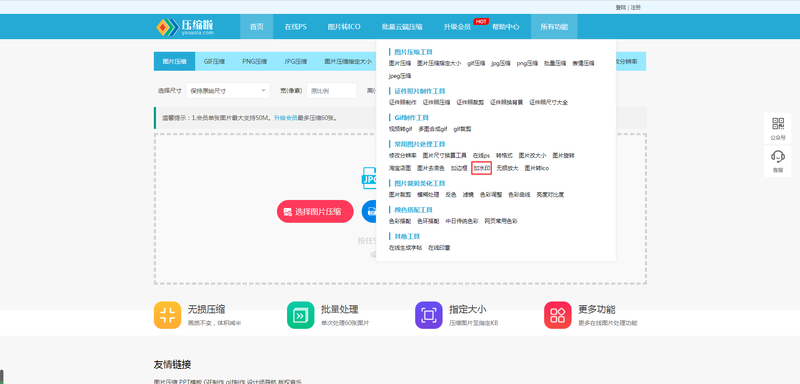Open 批量云端压缩 in the navigation bar
Viewport: 800px width, 384px height.
point(402,27)
